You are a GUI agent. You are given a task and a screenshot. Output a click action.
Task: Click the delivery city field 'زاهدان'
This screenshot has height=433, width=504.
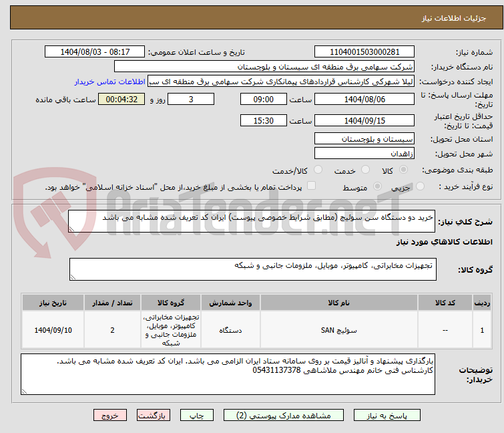[x=364, y=153]
